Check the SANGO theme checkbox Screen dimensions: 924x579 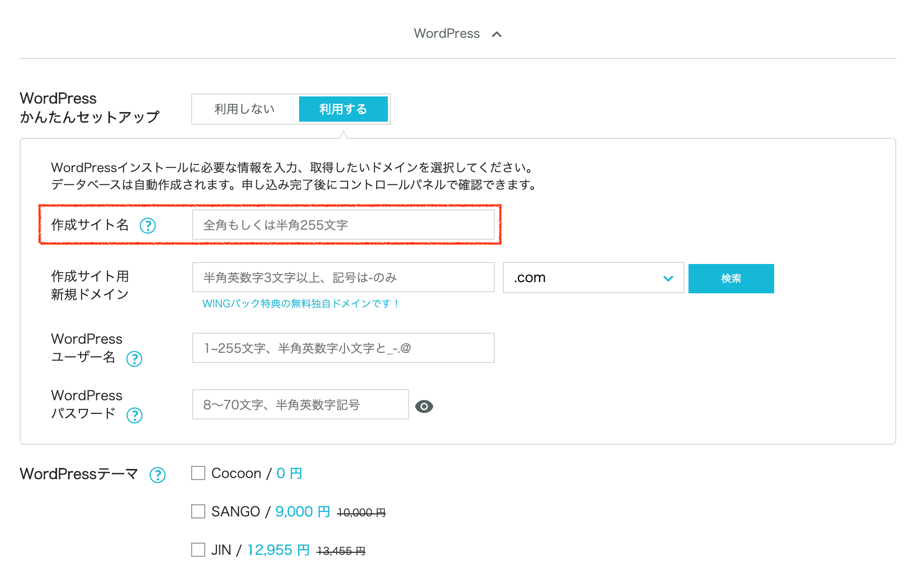point(198,511)
